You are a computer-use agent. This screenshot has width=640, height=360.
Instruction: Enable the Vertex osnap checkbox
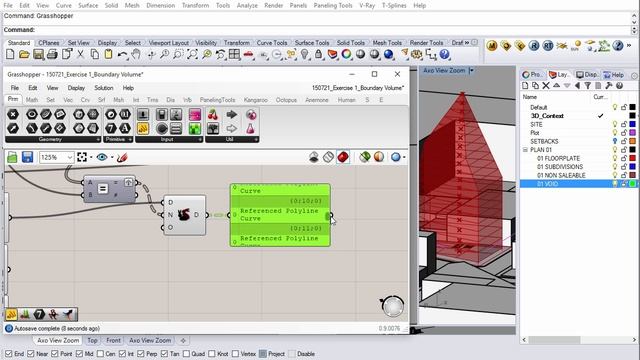click(236, 353)
